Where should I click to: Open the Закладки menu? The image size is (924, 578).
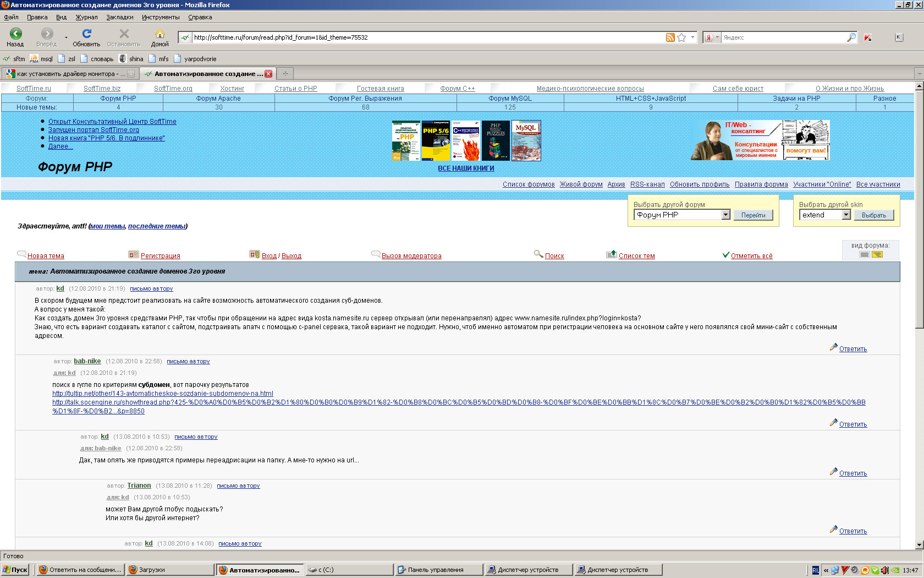pyautogui.click(x=120, y=17)
